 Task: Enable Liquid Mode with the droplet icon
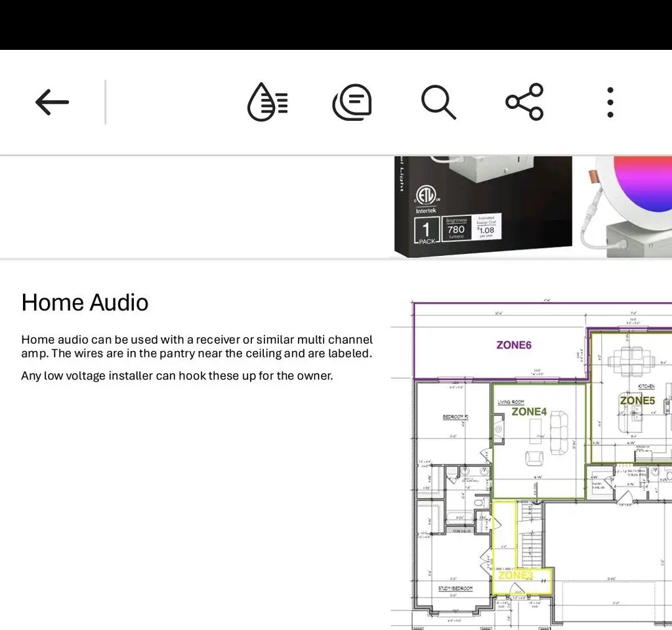267,102
